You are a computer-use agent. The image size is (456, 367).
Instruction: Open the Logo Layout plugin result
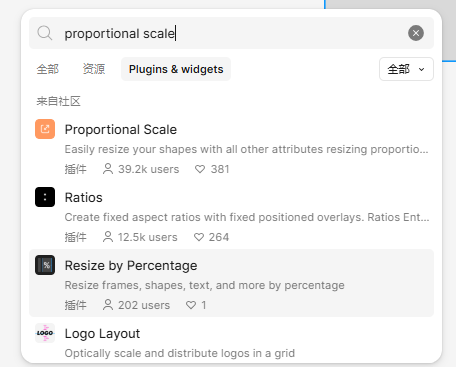coord(231,340)
